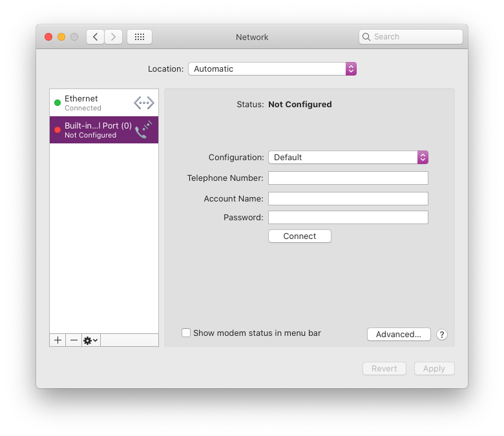Open Advanced settings
This screenshot has width=504, height=436.
(399, 335)
